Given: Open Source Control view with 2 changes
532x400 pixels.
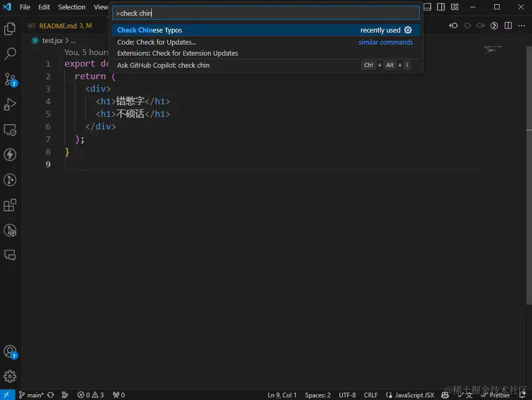Looking at the screenshot, I should (10, 80).
